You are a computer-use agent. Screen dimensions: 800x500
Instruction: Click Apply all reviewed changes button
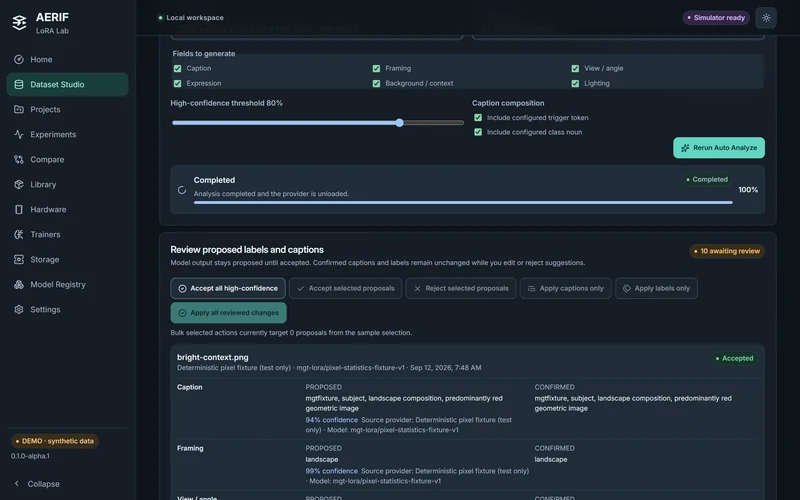pyautogui.click(x=229, y=313)
